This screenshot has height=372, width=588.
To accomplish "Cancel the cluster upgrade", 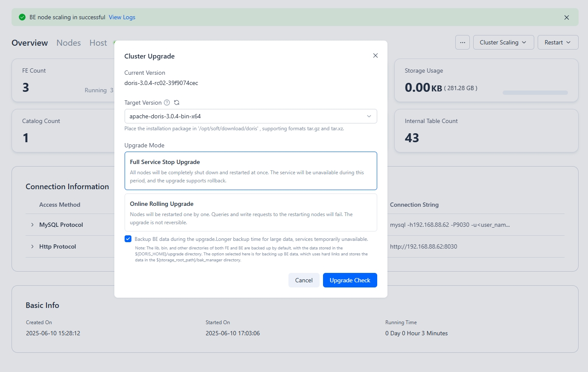I will [x=303, y=280].
